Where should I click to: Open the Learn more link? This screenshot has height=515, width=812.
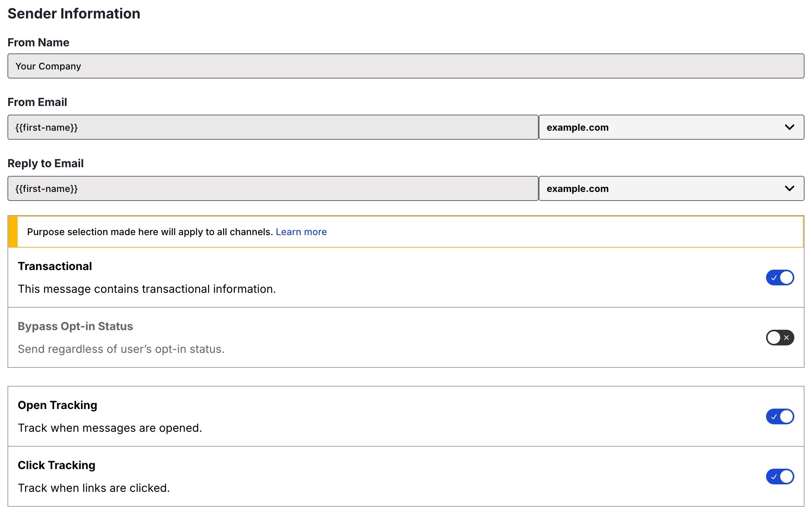click(x=301, y=232)
